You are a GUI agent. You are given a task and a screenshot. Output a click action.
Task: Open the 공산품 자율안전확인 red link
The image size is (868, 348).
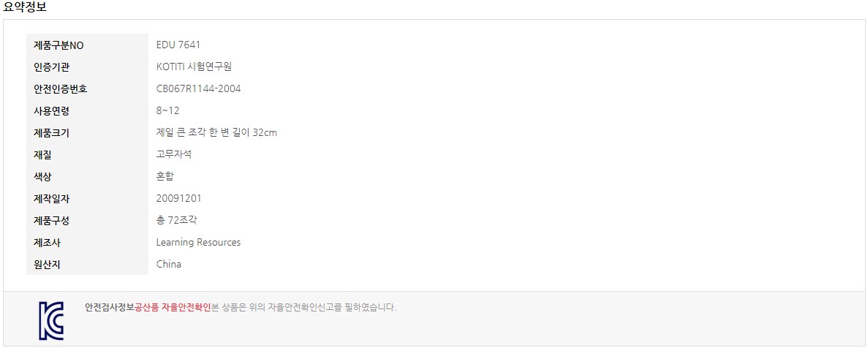click(x=173, y=308)
